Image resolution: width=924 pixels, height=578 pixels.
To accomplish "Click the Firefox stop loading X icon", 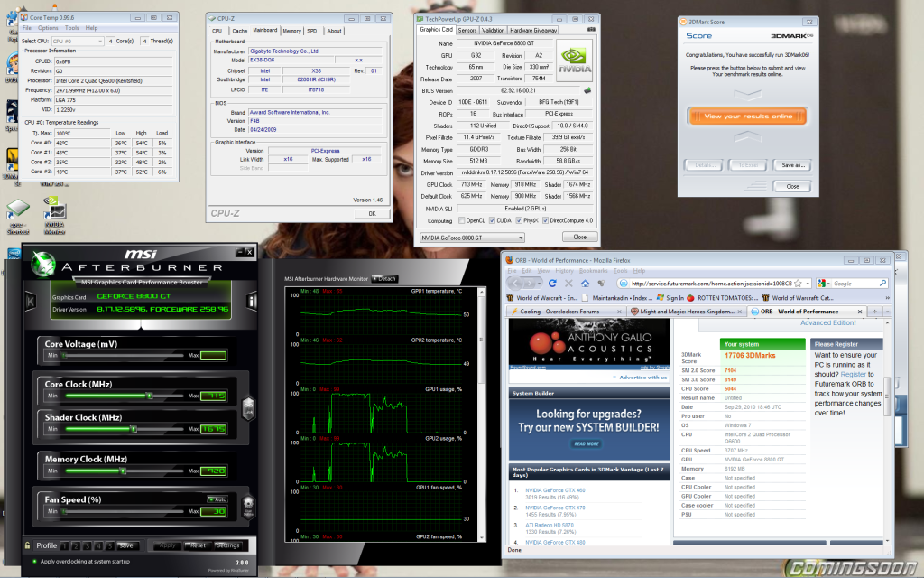I will [568, 283].
